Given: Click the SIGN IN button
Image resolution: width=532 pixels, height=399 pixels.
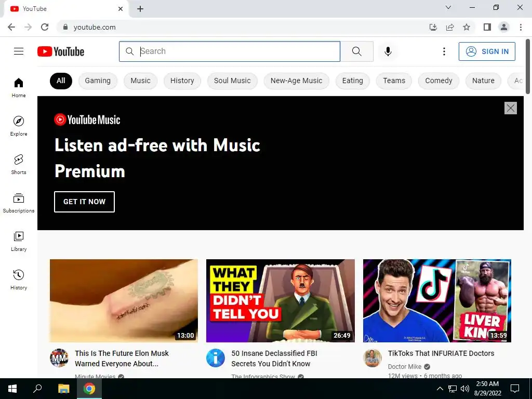Looking at the screenshot, I should coord(487,51).
